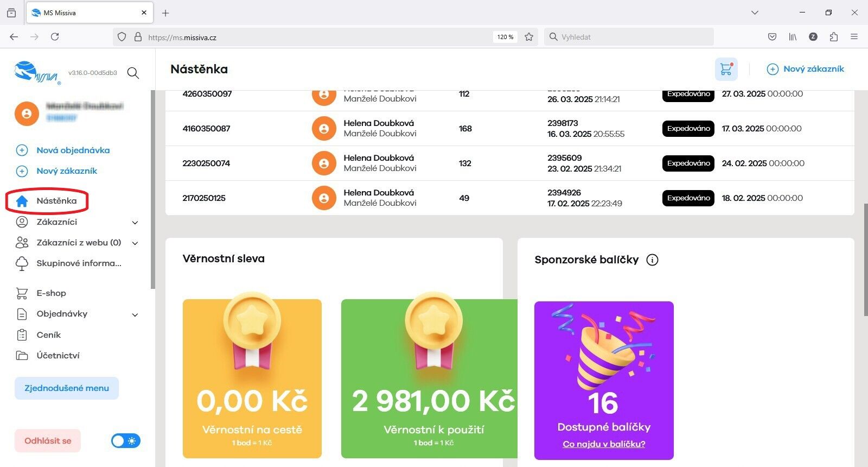This screenshot has height=467, width=868.
Task: Open the browser library icon
Action: (793, 37)
